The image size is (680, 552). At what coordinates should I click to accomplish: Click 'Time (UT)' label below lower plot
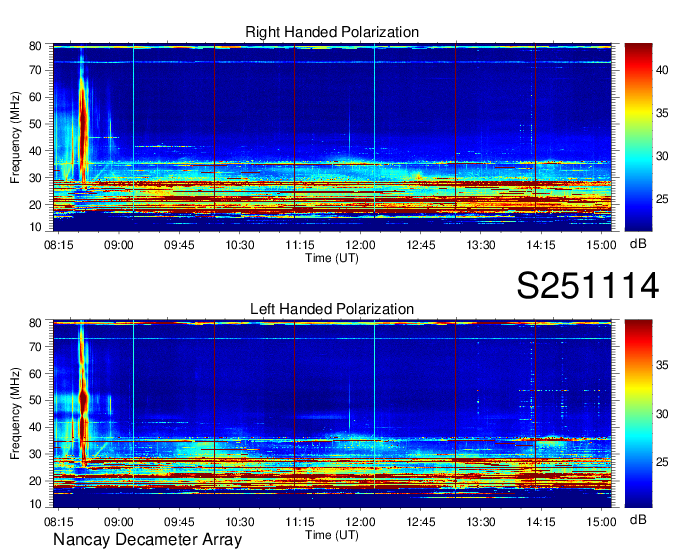(332, 534)
